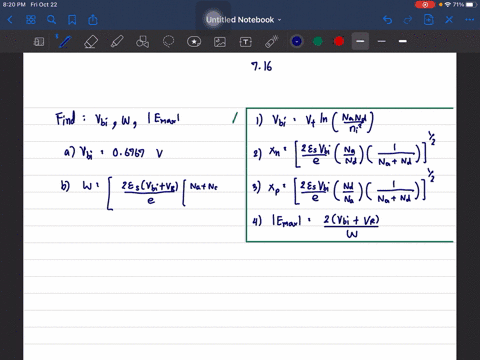This screenshot has width=480, height=360.
Task: Select the Shapes tool
Action: (x=142, y=42)
